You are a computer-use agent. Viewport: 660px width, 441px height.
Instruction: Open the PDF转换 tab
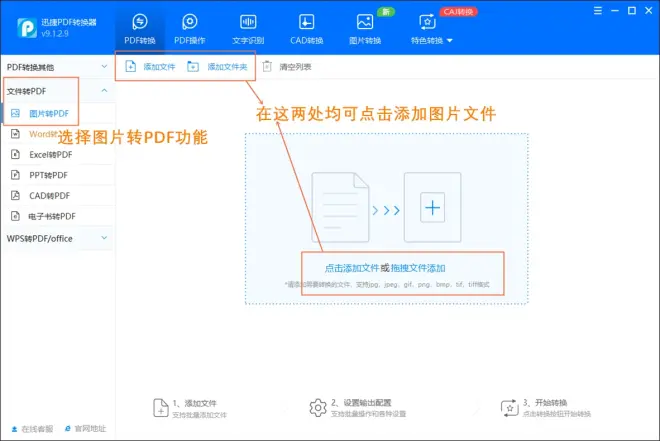(x=140, y=29)
